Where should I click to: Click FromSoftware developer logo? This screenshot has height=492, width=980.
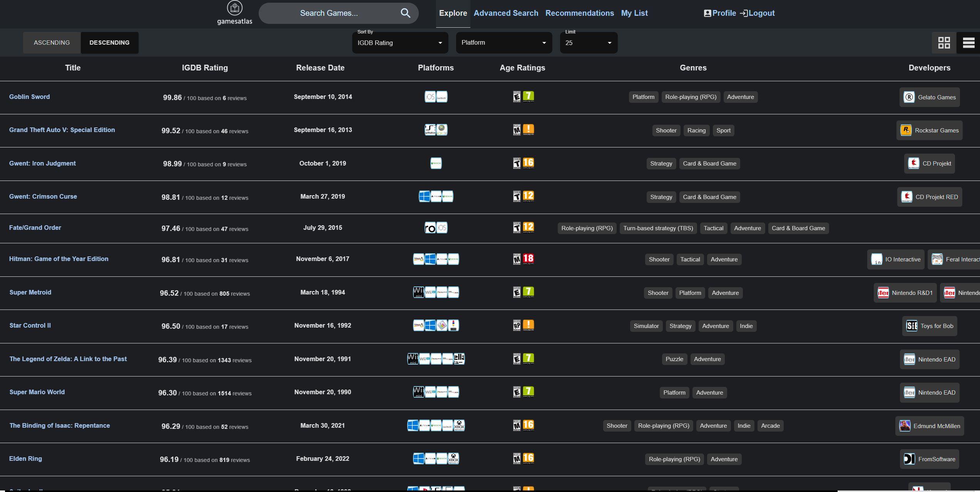pyautogui.click(x=909, y=459)
